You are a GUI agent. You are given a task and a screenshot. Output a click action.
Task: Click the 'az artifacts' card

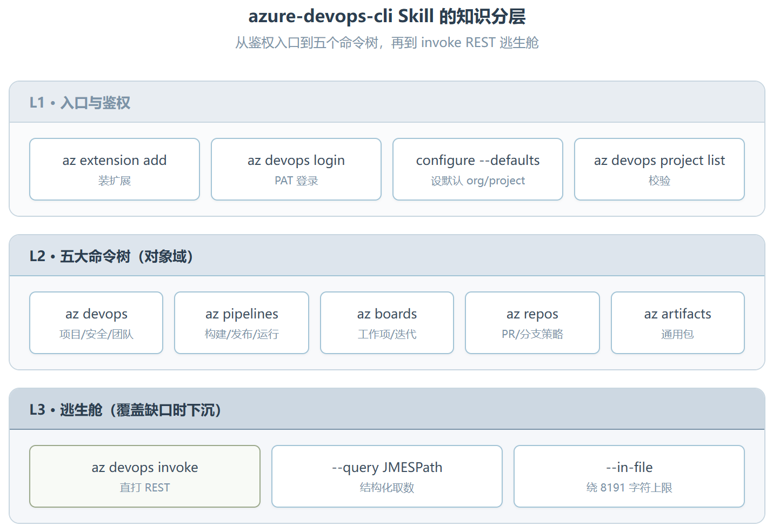pyautogui.click(x=678, y=323)
